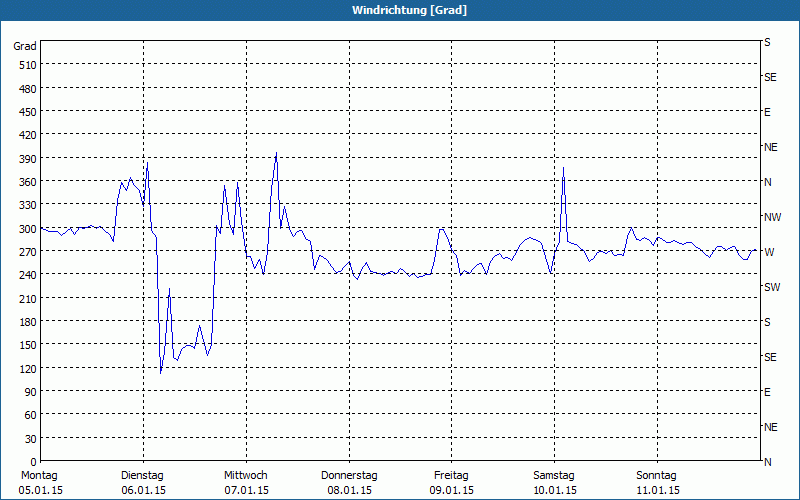Select the 420 degree axis value
The height and width of the screenshot is (500, 800).
pos(28,135)
